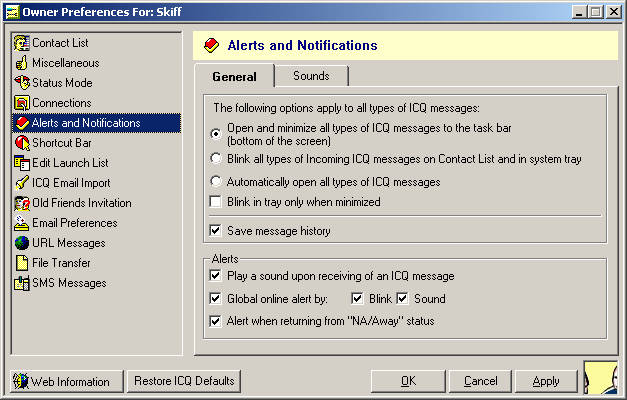The width and height of the screenshot is (627, 400).
Task: Click the Web Information button's globe icon
Action: tap(21, 381)
